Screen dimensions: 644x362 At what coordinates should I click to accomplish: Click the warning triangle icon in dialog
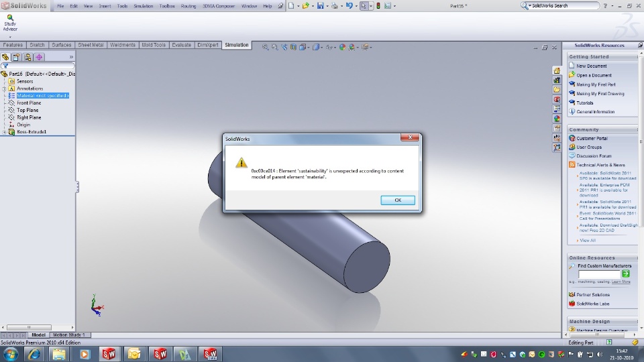(241, 162)
